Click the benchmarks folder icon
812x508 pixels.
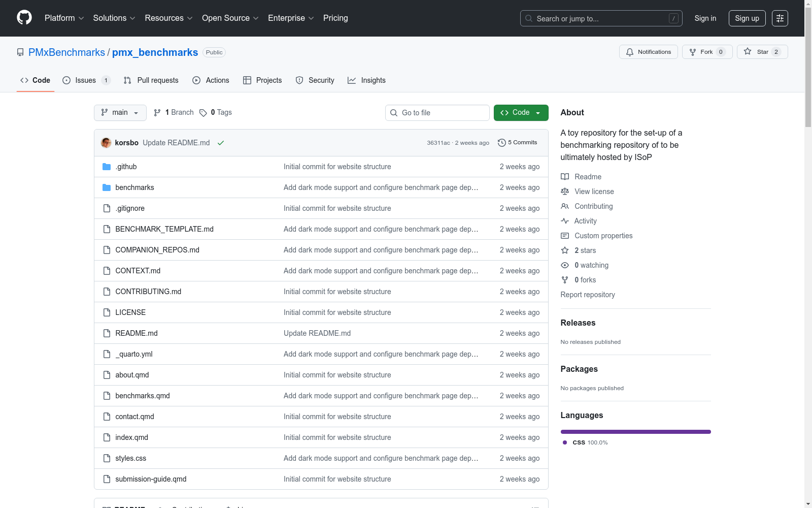click(x=107, y=187)
